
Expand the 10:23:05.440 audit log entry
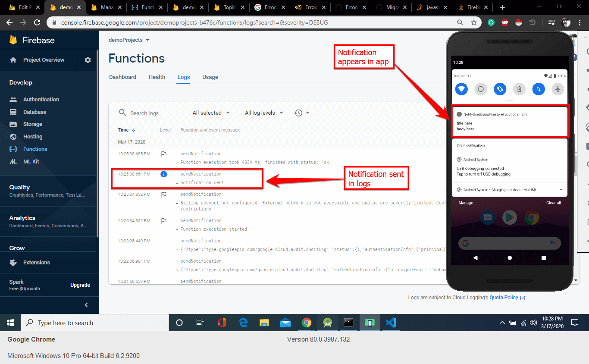178,250
